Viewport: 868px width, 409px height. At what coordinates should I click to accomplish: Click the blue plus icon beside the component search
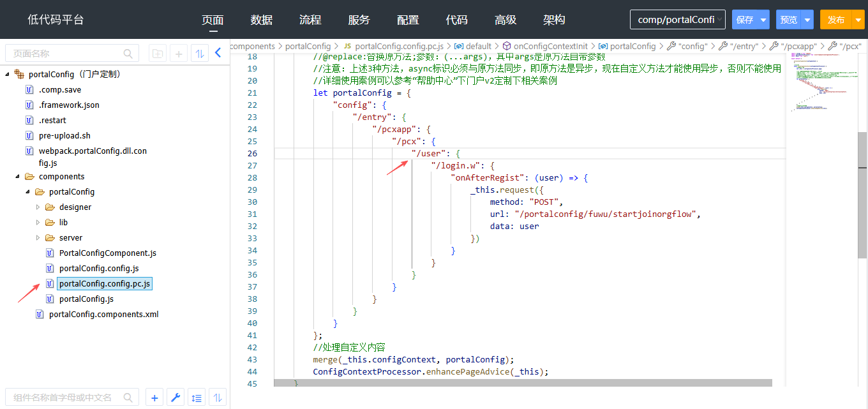click(x=154, y=398)
